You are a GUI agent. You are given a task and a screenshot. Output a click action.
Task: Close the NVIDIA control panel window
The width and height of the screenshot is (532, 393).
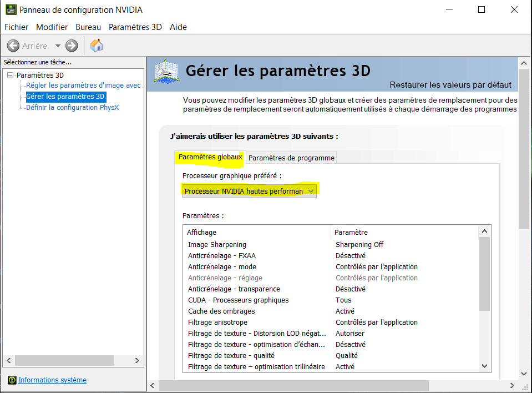click(x=514, y=9)
